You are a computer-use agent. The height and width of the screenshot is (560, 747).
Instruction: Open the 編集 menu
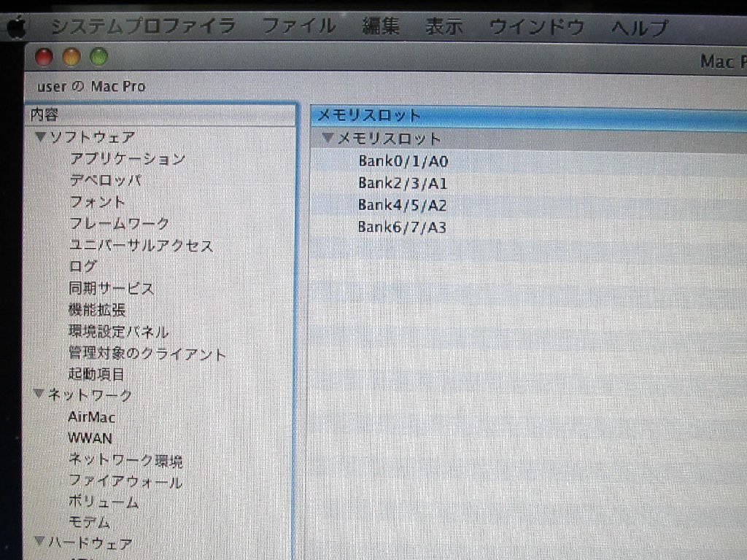point(381,27)
